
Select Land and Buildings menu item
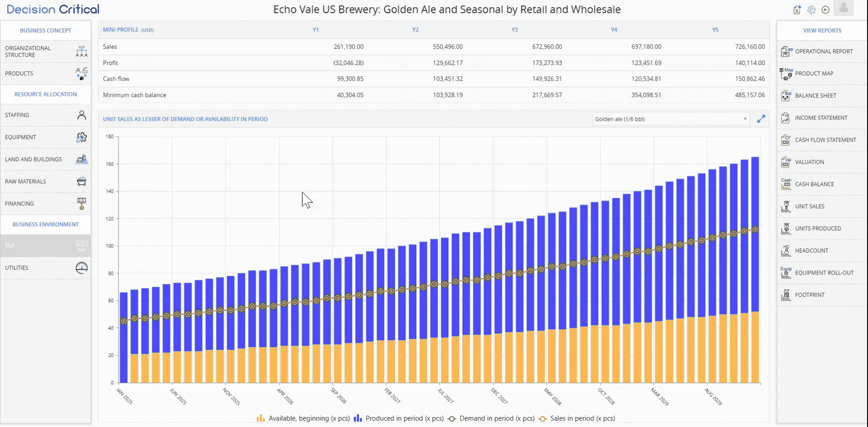coord(45,159)
